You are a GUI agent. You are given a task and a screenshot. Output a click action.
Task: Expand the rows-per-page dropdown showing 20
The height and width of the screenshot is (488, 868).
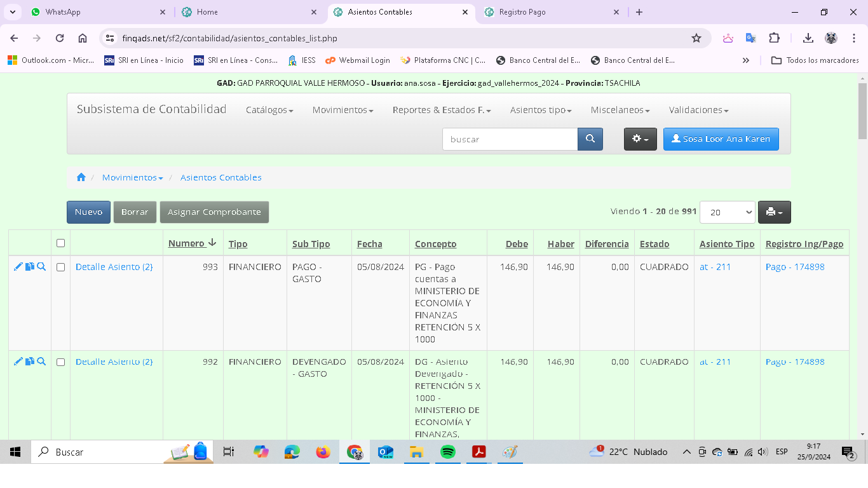tap(727, 212)
